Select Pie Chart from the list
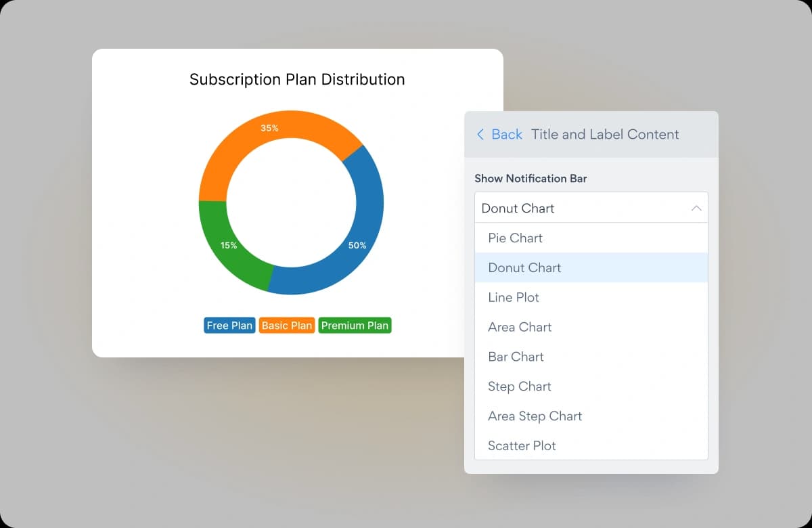The image size is (812, 528). point(591,238)
